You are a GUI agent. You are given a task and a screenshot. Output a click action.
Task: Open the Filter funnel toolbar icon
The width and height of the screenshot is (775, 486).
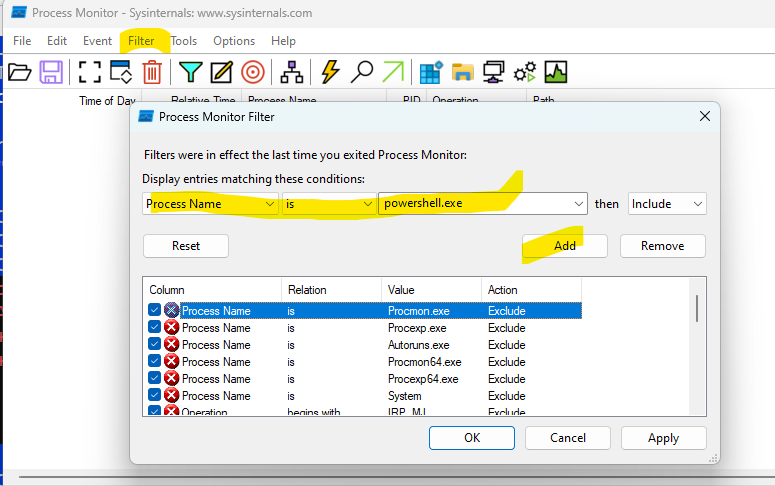click(191, 72)
